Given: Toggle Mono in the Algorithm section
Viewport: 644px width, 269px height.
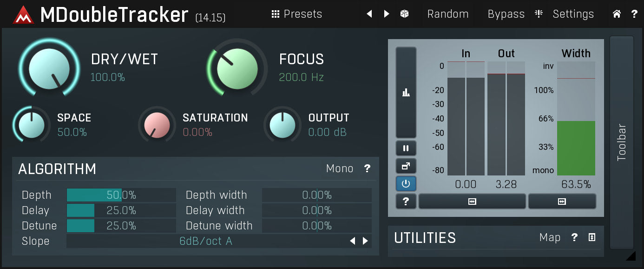Looking at the screenshot, I should (x=340, y=168).
